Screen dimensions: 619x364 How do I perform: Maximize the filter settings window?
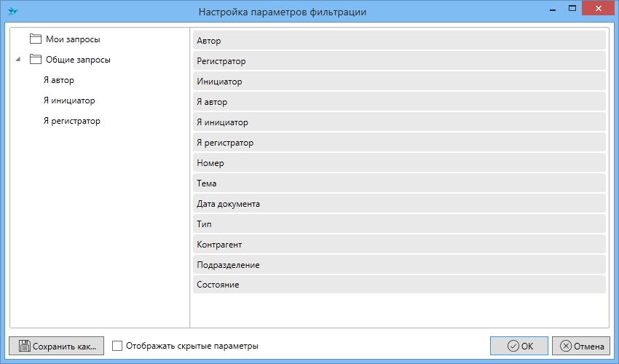coord(573,9)
